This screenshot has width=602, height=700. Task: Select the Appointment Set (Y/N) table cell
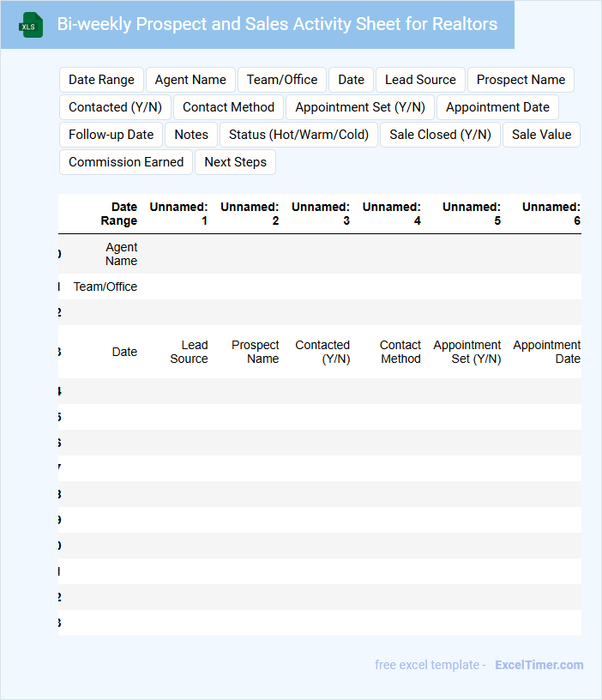467,352
